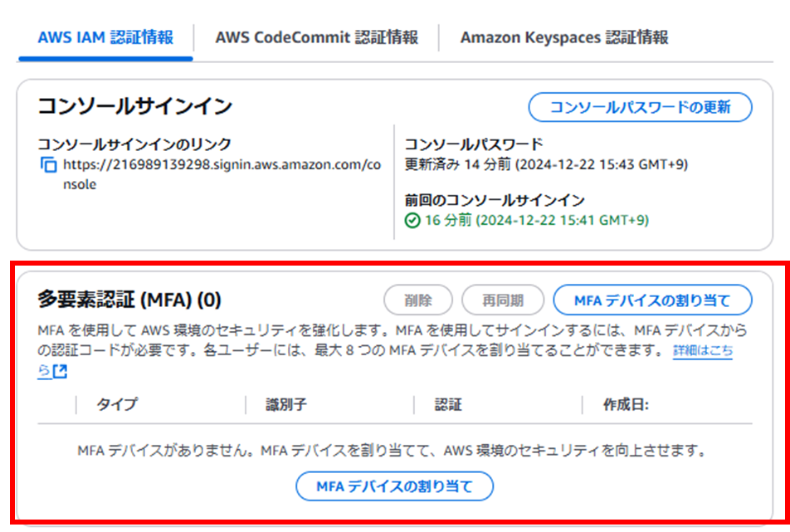Copy the console sign-in link icon
The width and height of the screenshot is (790, 532).
click(48, 164)
